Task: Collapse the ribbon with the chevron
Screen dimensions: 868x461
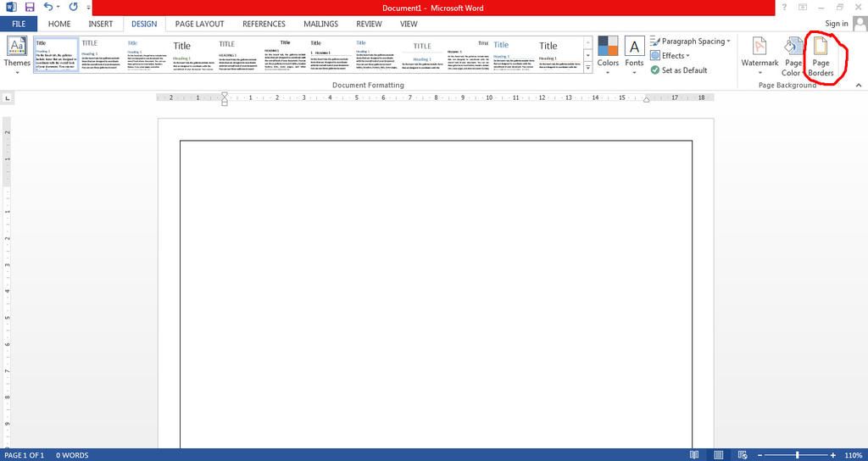Action: [859, 86]
